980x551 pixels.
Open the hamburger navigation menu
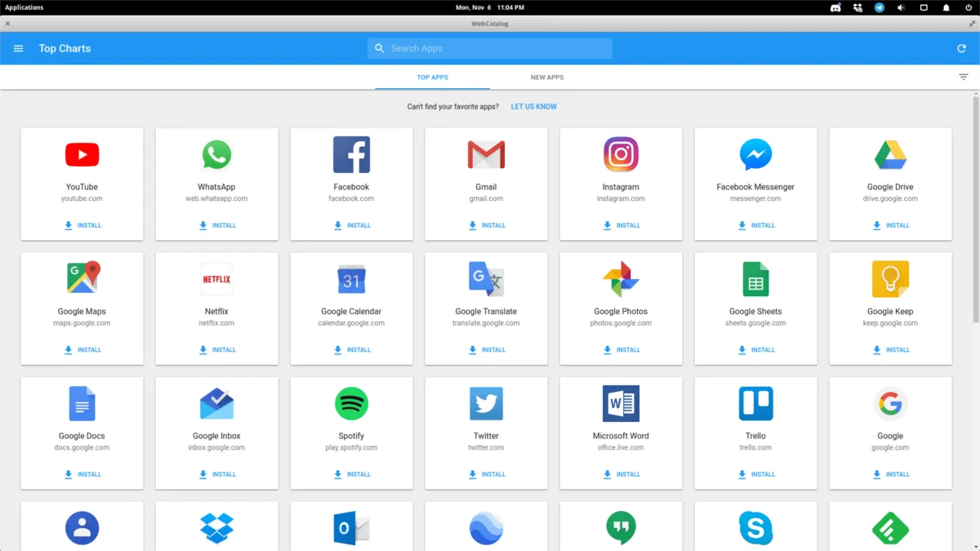[x=19, y=48]
